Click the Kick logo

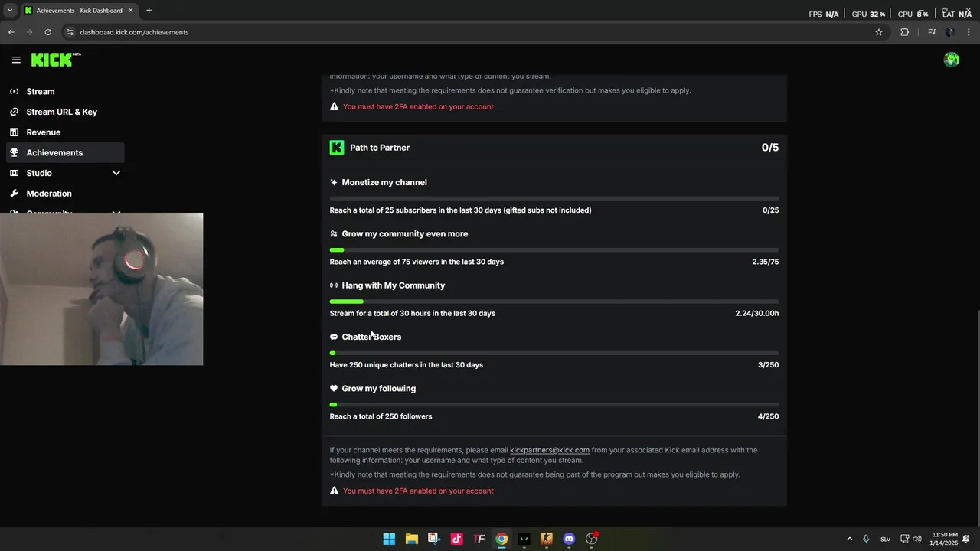[x=55, y=60]
